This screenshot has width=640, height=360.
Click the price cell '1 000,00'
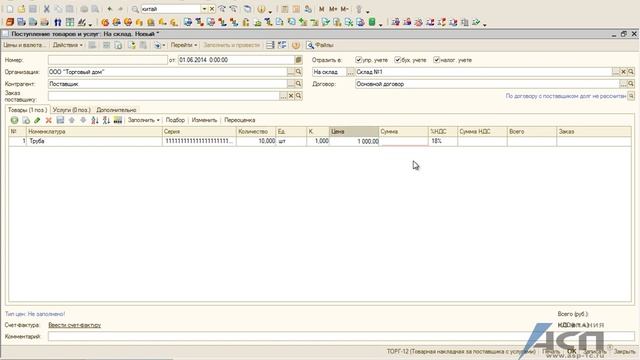[x=354, y=141]
